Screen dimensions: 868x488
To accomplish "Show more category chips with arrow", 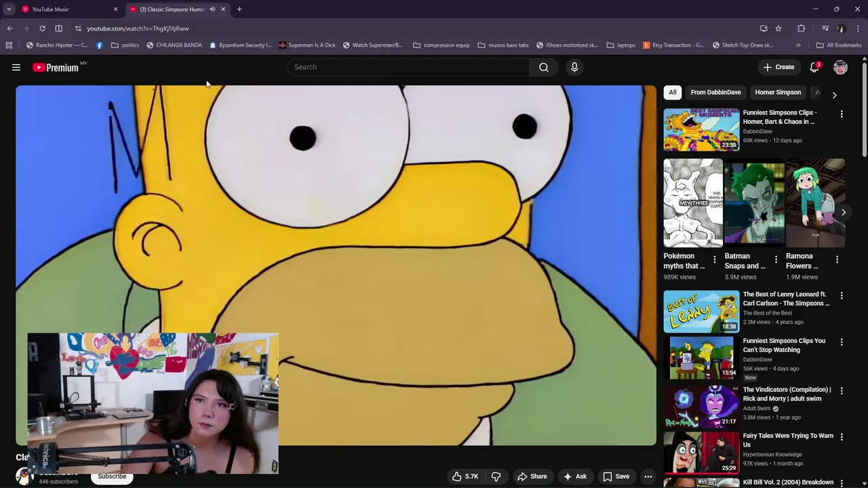I will pyautogui.click(x=834, y=95).
